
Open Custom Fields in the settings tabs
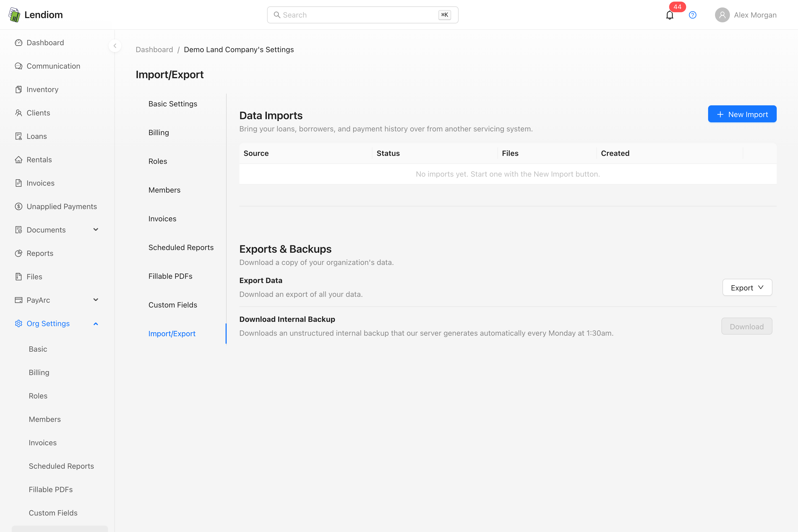click(173, 305)
